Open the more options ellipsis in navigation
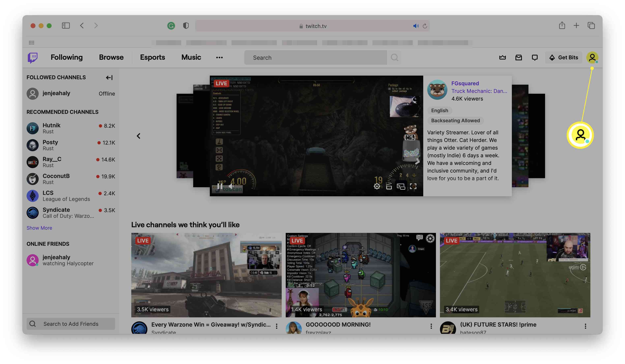The width and height of the screenshot is (625, 364). click(219, 58)
